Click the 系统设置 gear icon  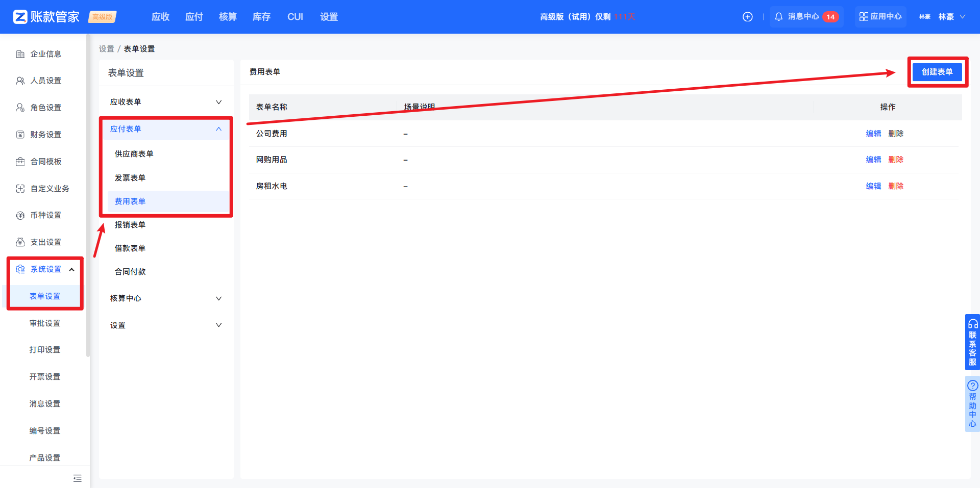coord(20,269)
